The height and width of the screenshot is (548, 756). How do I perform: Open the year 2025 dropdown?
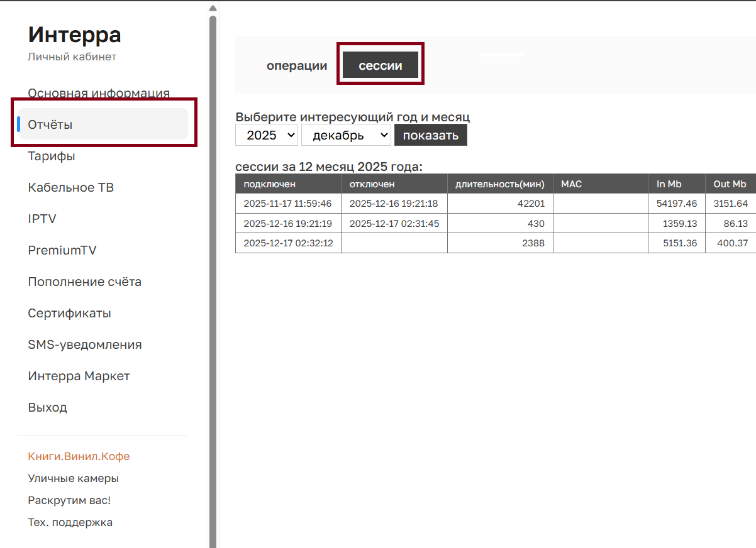tap(266, 135)
